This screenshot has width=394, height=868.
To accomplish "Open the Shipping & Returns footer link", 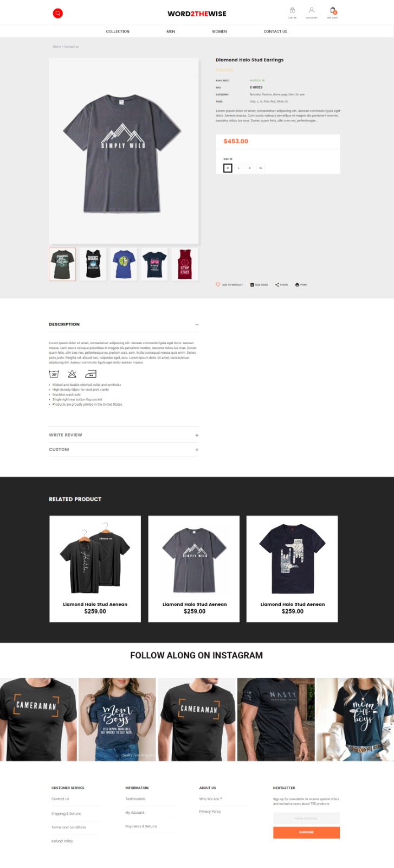I will (x=67, y=814).
